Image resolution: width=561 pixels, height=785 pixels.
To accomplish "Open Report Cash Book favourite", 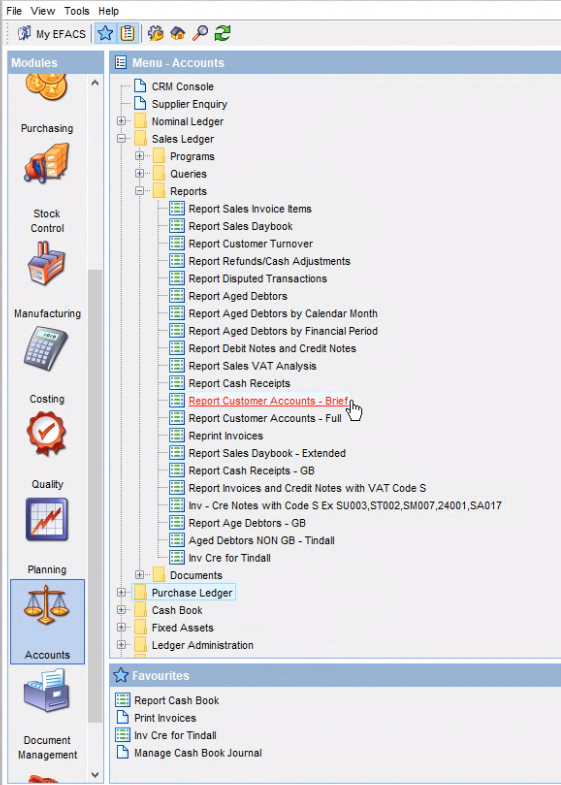I will [176, 700].
